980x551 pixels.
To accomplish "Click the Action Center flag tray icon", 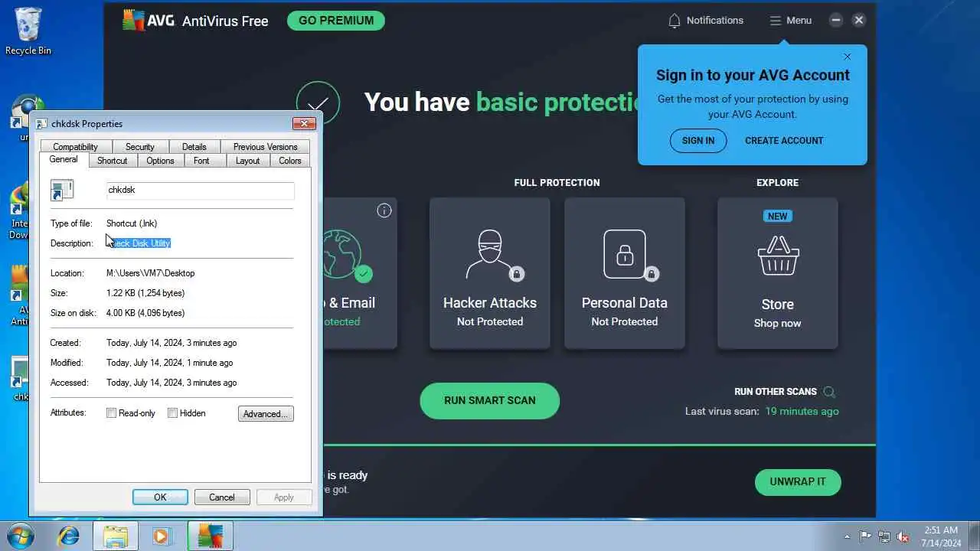I will coord(866,536).
